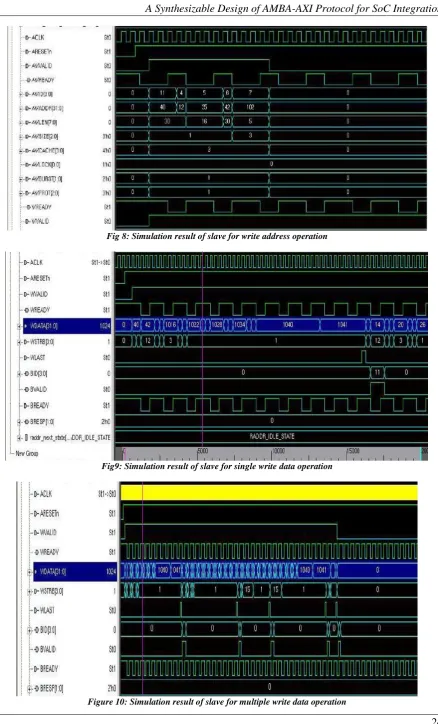Expand the AWLEN[7:0] bus in Fig 8

(x=20, y=122)
